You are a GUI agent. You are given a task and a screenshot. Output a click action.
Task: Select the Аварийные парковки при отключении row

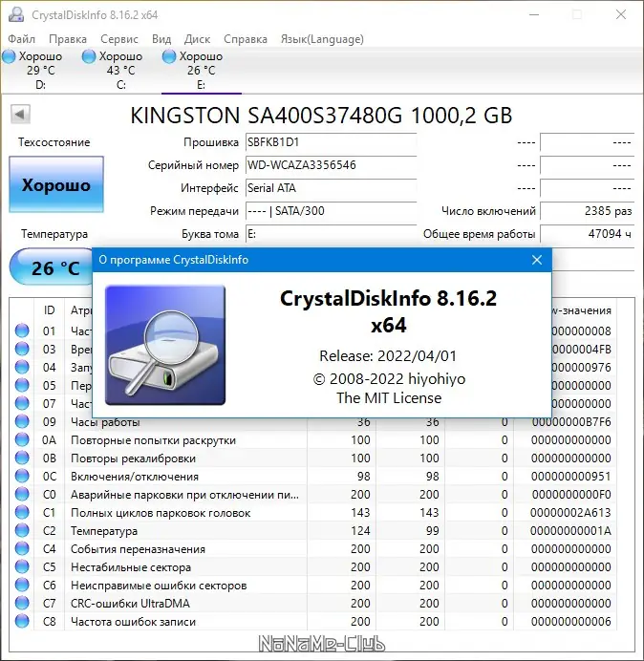313,494
